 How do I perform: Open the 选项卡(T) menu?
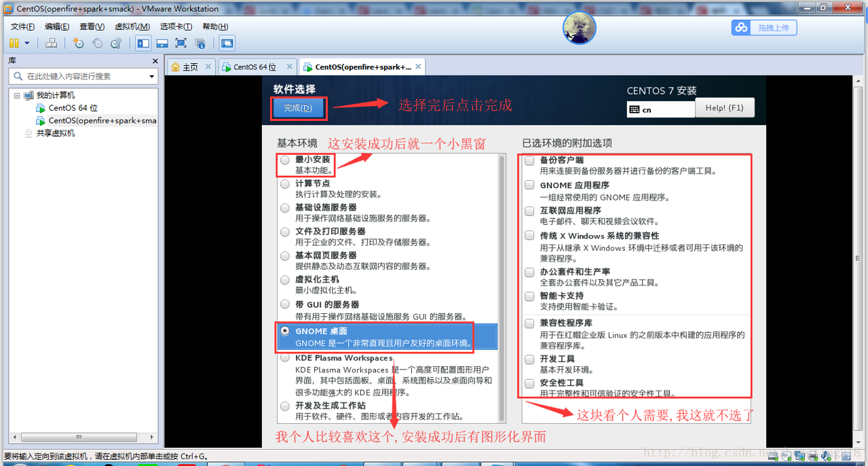(176, 26)
